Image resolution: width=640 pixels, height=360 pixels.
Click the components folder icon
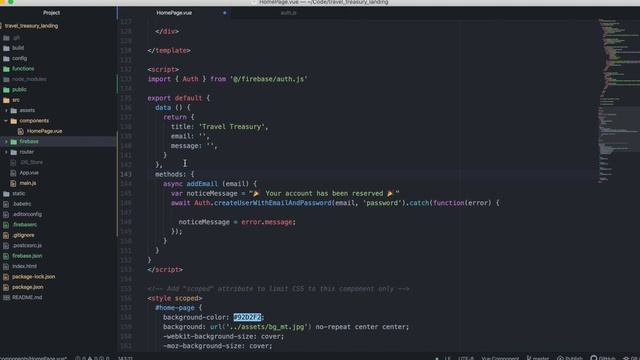pyautogui.click(x=13, y=121)
